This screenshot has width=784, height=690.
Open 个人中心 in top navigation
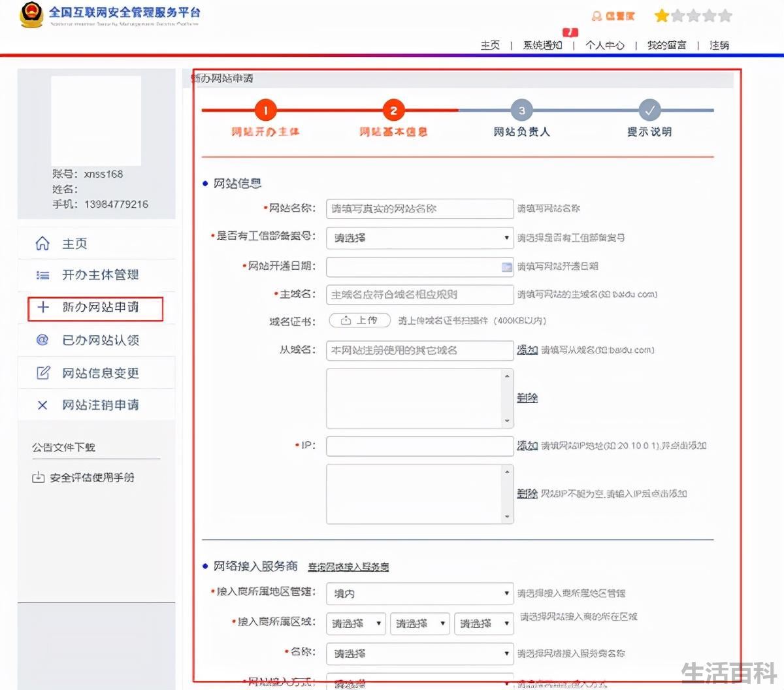[605, 45]
